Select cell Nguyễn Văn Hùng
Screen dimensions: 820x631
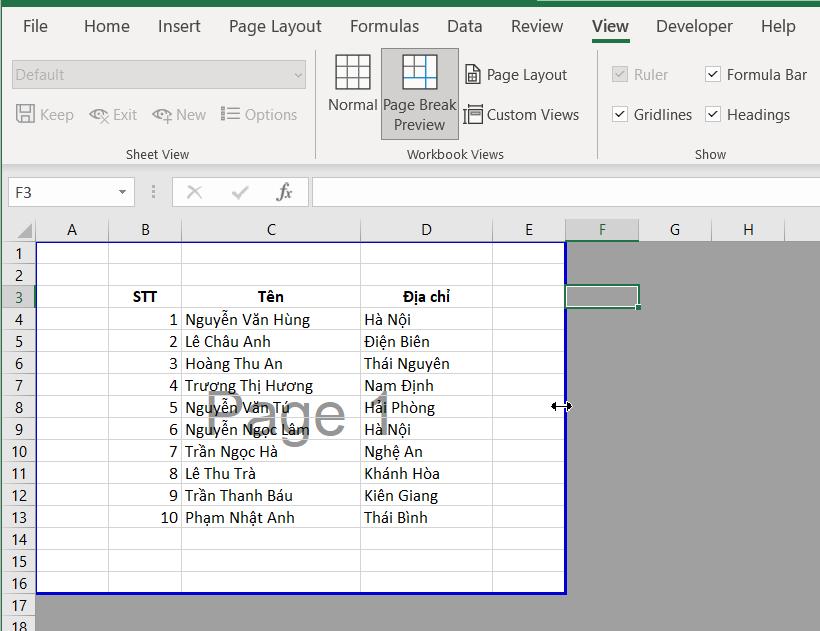[x=271, y=319]
